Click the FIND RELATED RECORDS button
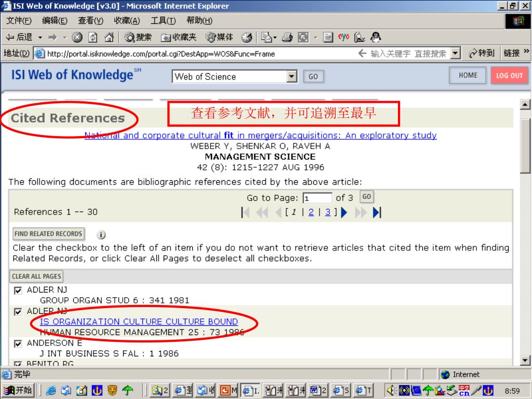Viewport: 532px width, 399px height. [x=48, y=234]
